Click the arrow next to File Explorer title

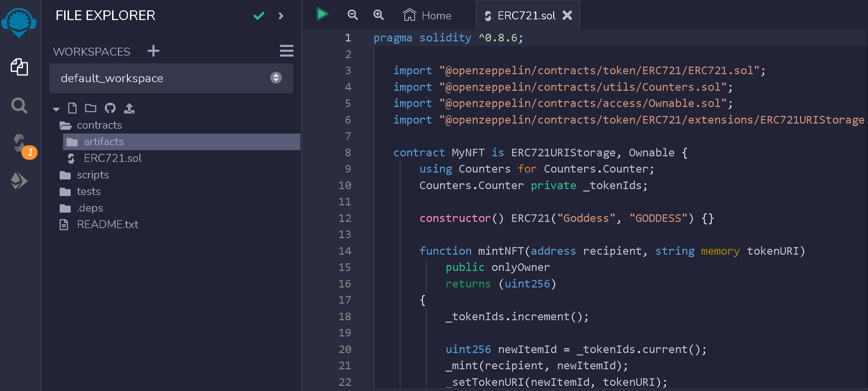(281, 16)
